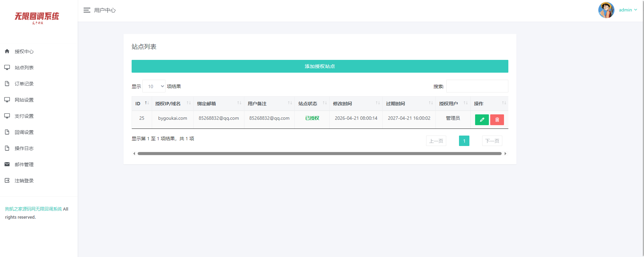644x257 pixels.
Task: Click the green edit pencil icon
Action: 482,120
